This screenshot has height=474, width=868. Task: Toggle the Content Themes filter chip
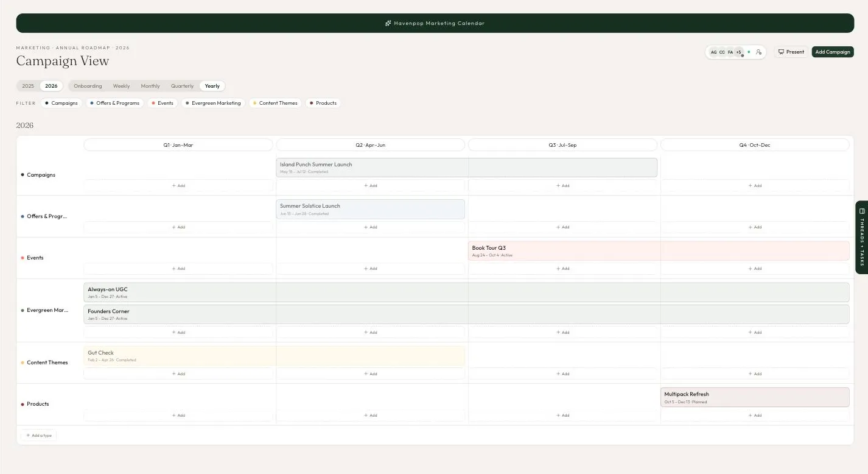tap(275, 103)
